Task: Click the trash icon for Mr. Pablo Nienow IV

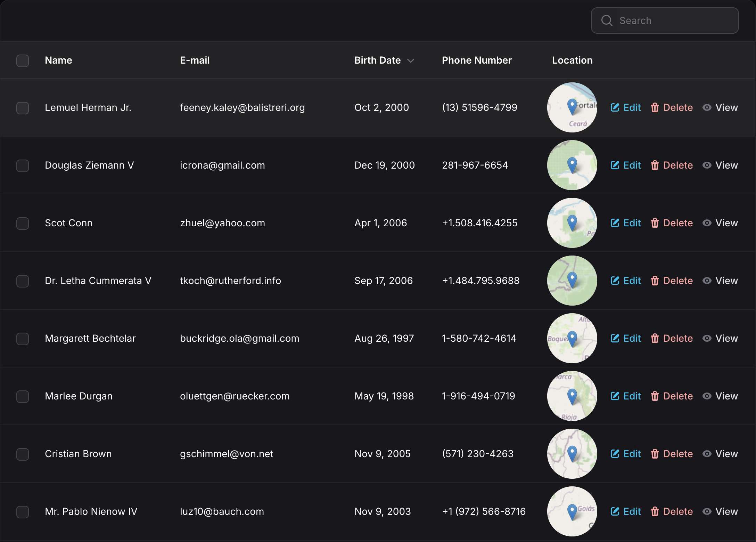Action: pyautogui.click(x=655, y=511)
